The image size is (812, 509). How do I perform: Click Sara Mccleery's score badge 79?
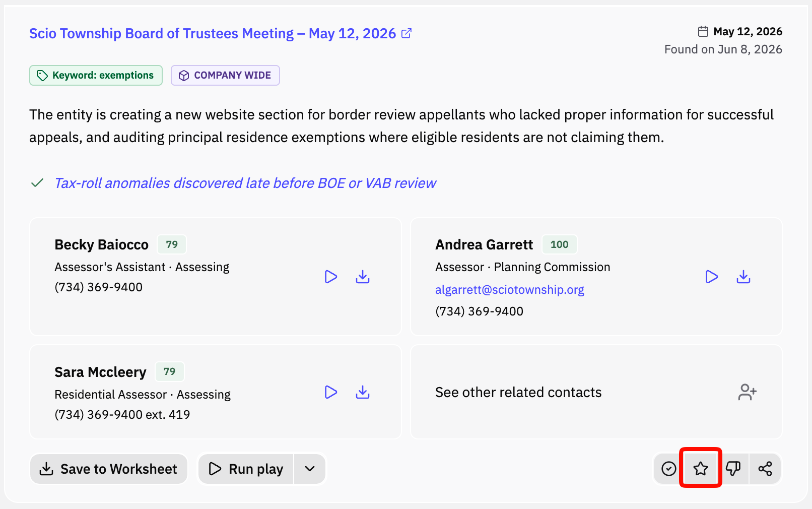[x=169, y=371]
